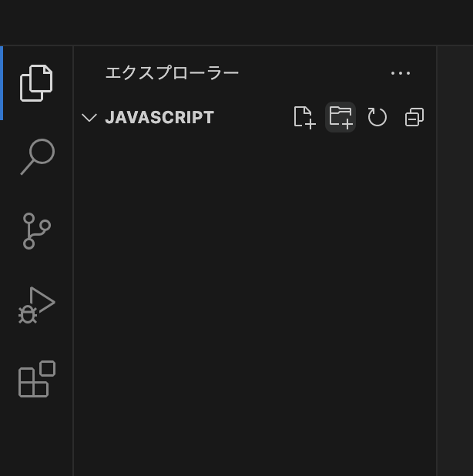Click the エクスプローラー panel title
This screenshot has width=473, height=476.
(x=172, y=73)
